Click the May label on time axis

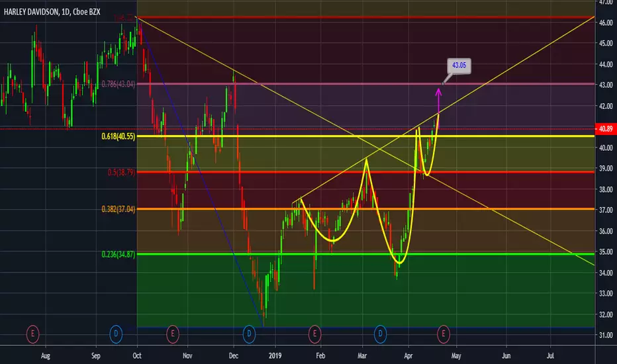(456, 356)
